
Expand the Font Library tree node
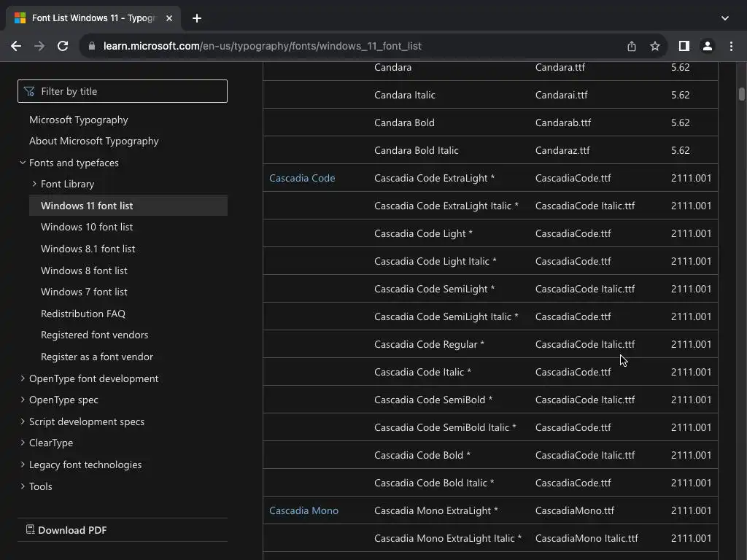(34, 184)
